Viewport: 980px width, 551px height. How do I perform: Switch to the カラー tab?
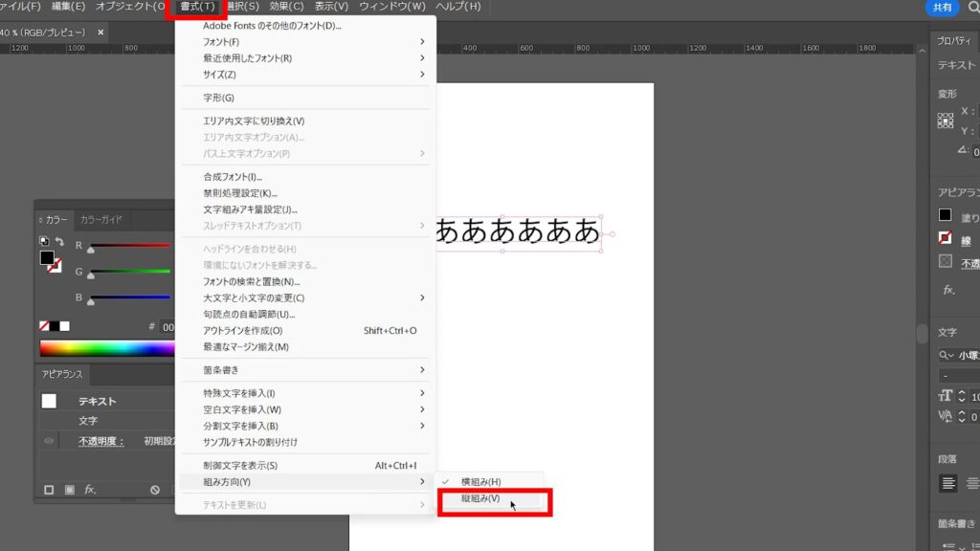(x=56, y=220)
